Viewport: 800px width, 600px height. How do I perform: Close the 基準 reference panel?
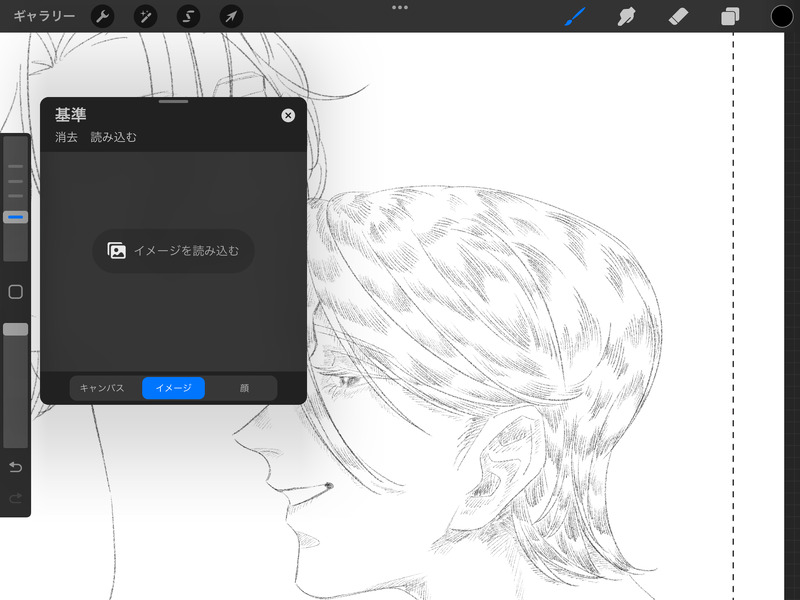pos(288,115)
